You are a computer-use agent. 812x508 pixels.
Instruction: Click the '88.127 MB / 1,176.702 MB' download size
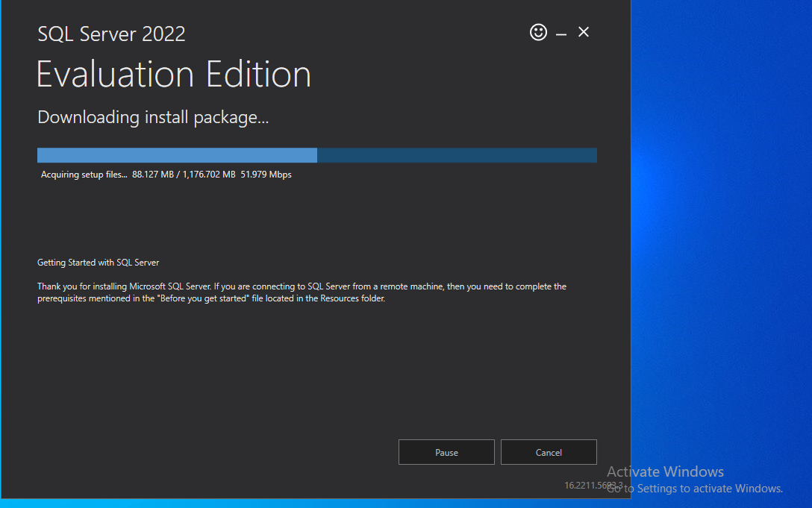coord(184,175)
